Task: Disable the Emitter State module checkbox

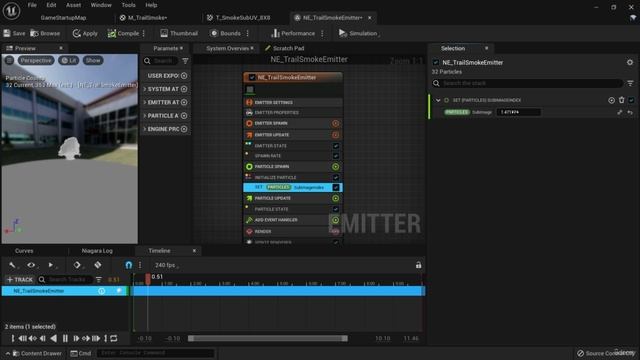Action: 336,146
